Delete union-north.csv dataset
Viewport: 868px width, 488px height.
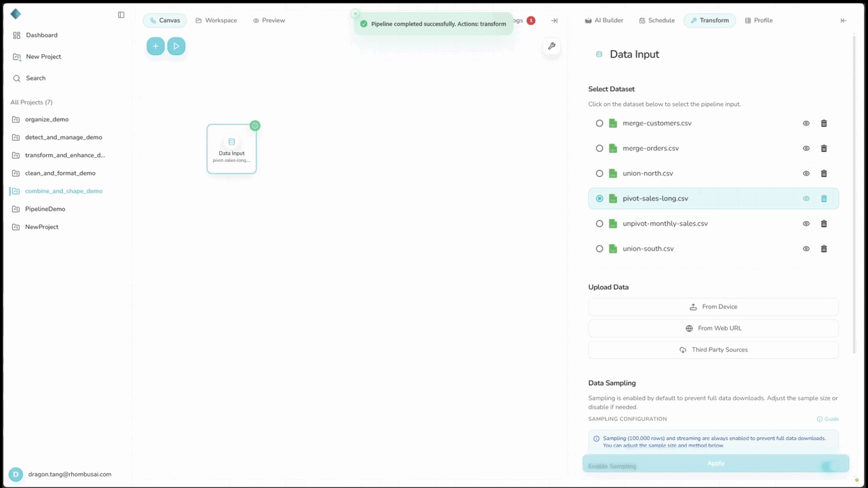824,174
